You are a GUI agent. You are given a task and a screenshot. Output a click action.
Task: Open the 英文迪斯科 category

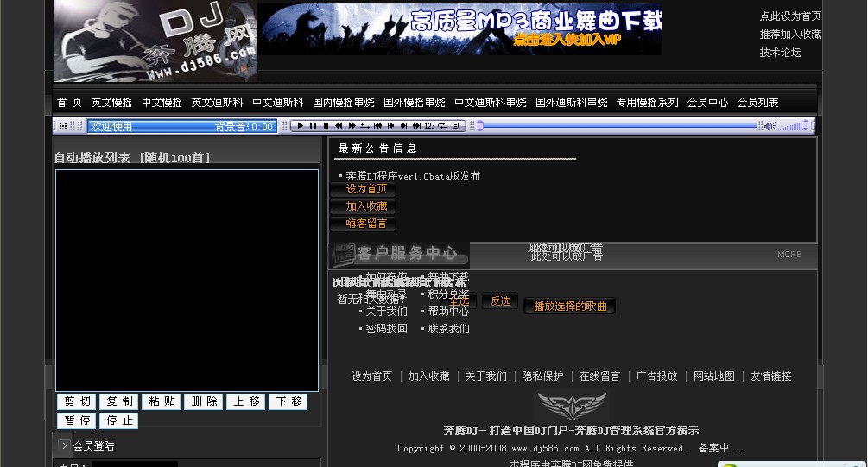217,103
